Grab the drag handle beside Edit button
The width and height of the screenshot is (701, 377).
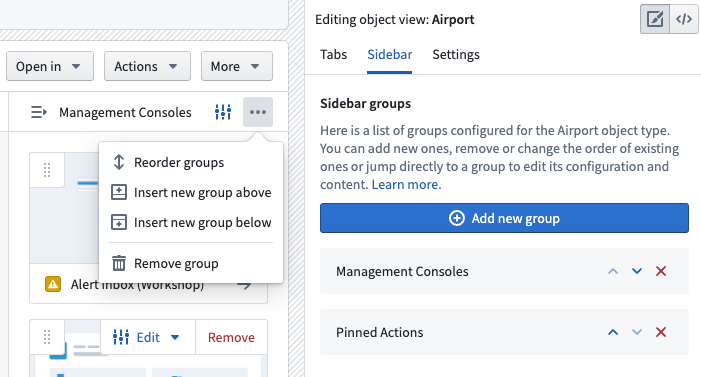(x=47, y=337)
